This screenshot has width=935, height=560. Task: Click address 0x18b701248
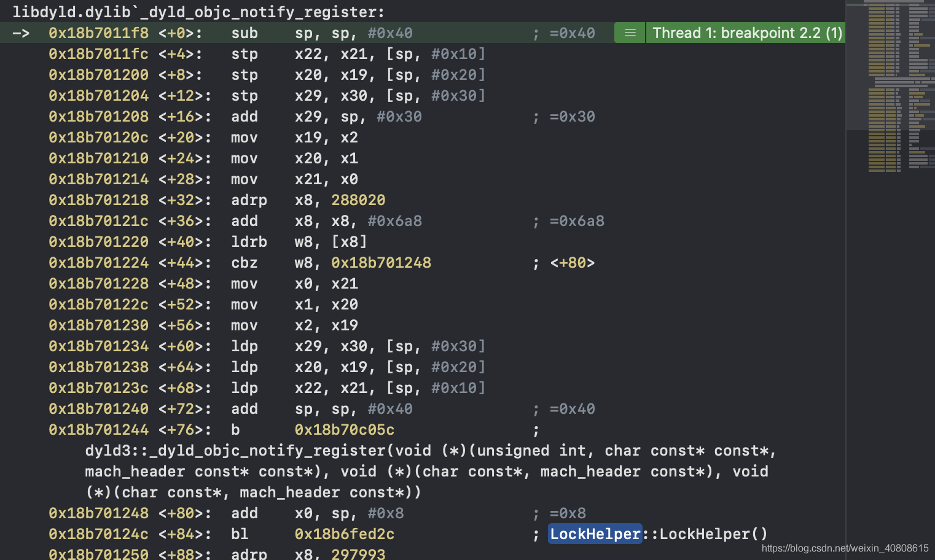coord(98,513)
